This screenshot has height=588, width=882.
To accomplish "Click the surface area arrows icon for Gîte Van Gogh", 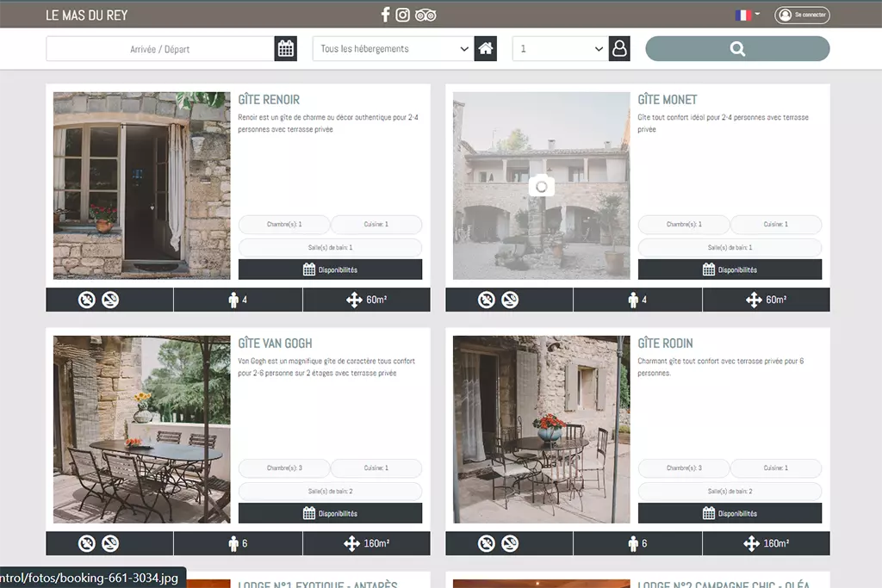I will (352, 543).
